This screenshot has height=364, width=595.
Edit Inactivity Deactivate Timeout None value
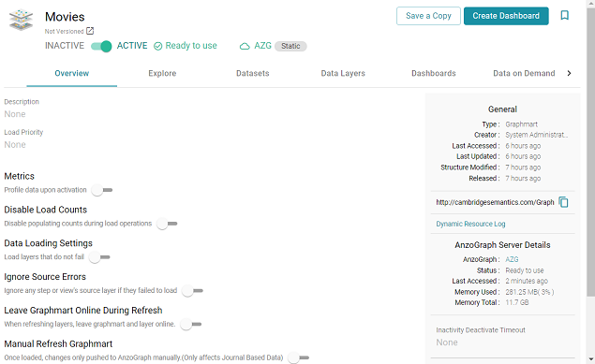click(447, 342)
